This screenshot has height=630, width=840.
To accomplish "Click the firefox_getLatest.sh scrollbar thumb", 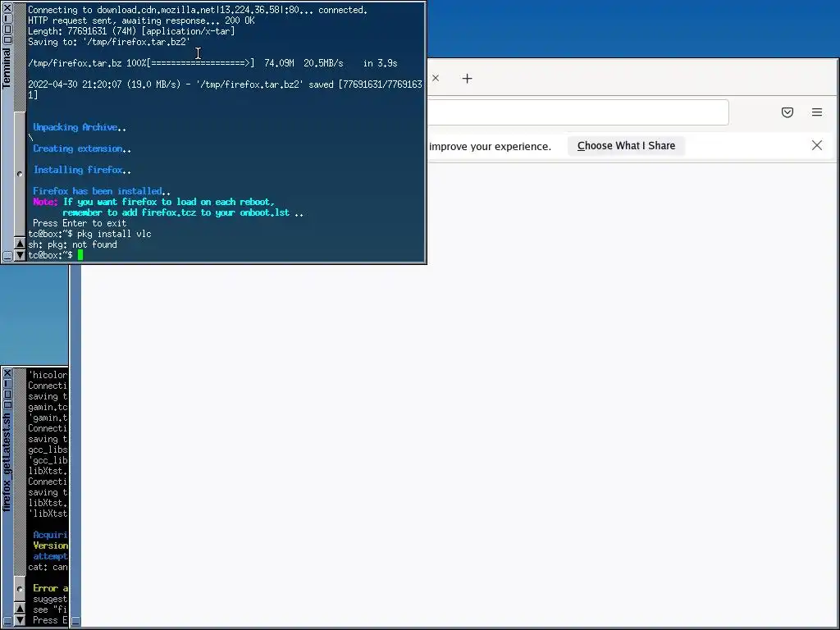I will (20, 589).
